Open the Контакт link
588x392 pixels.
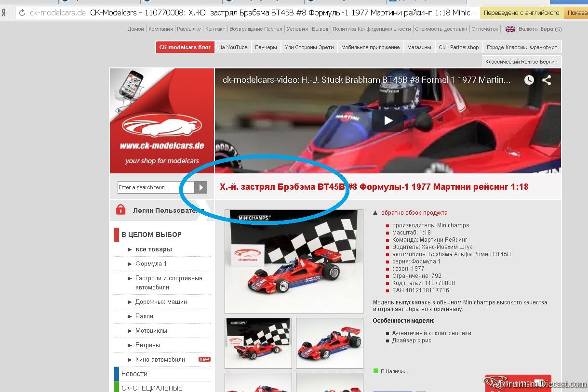(215, 29)
